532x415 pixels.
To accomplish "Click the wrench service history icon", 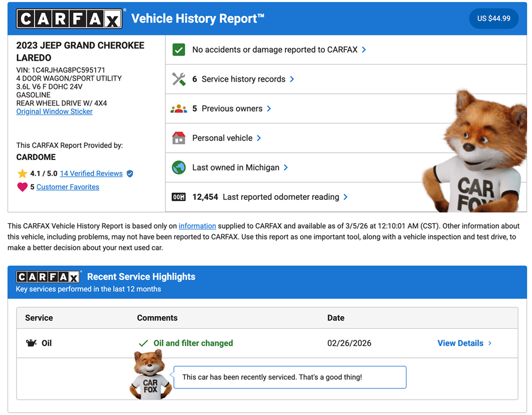I will pyautogui.click(x=178, y=79).
